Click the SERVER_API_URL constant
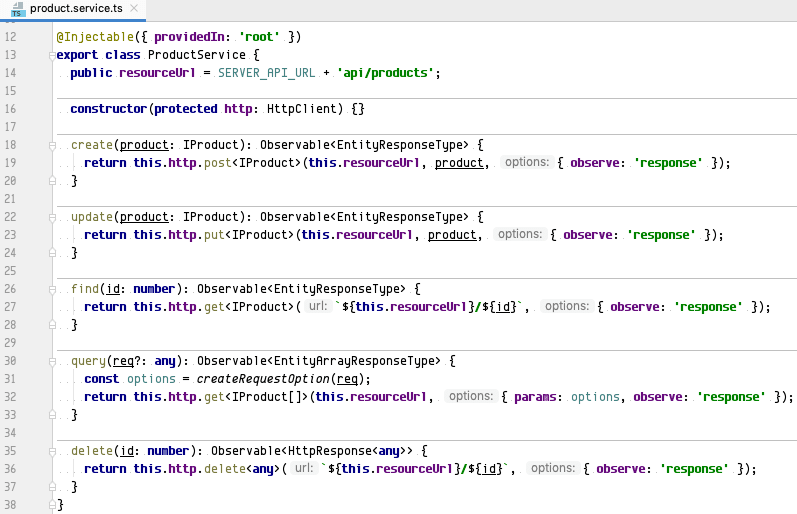797x514 pixels. coord(266,73)
